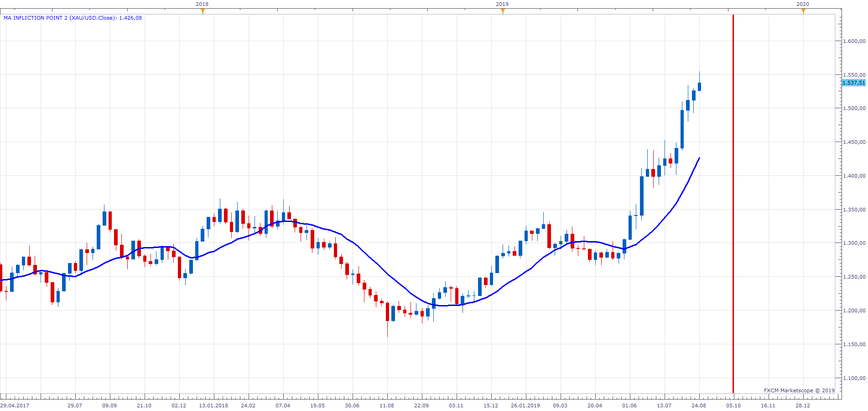The width and height of the screenshot is (868, 411).
Task: Click the 2018 year label on top axis
Action: [x=202, y=4]
